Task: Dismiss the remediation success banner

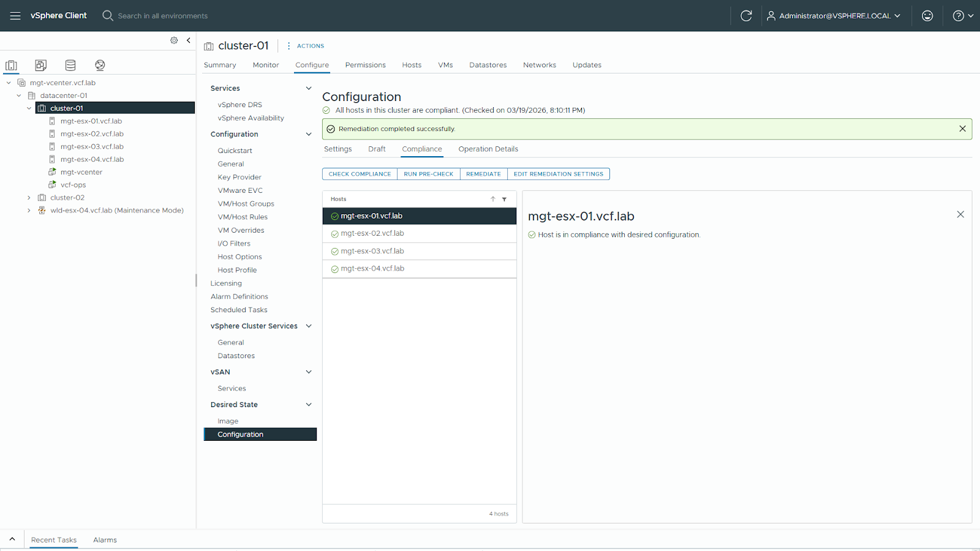Action: (x=962, y=129)
